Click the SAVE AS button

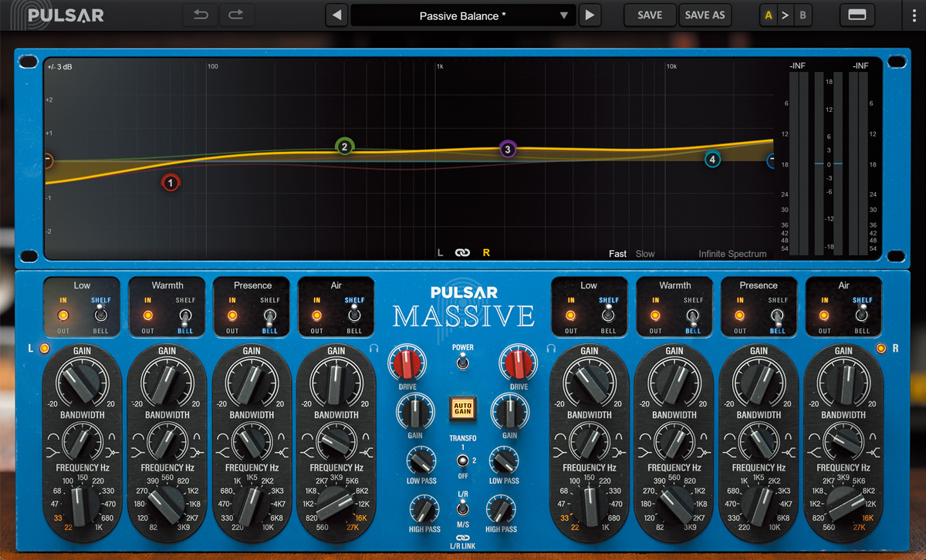tap(705, 15)
